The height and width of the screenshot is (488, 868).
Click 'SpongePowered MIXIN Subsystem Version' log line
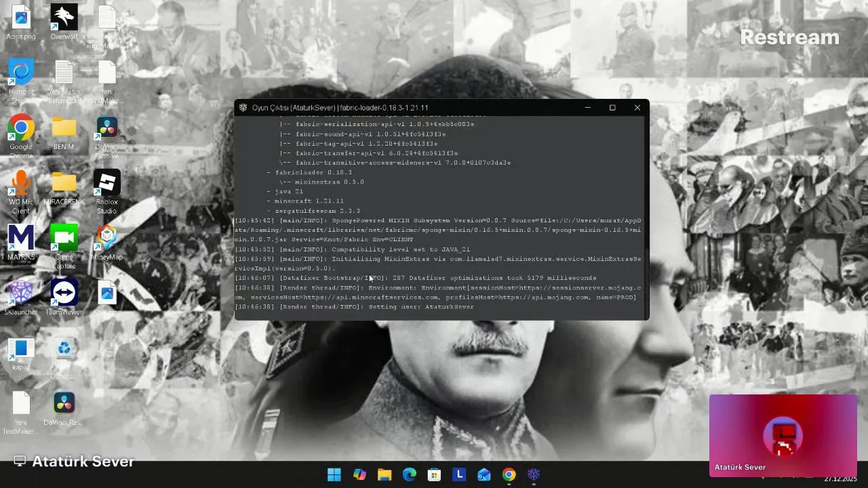click(437, 230)
